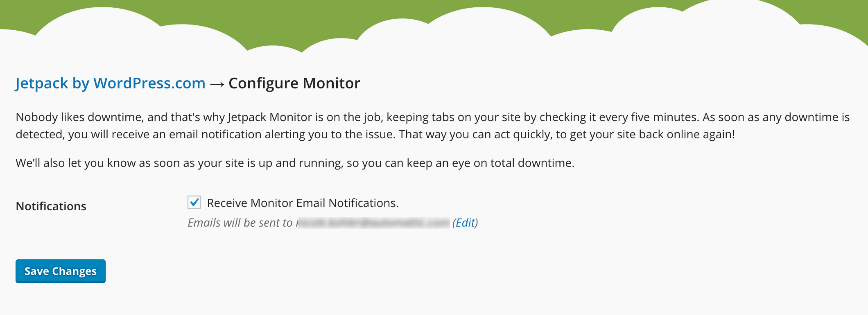Click the blurred email address
Viewport: 868px width, 315px height.
coord(373,223)
